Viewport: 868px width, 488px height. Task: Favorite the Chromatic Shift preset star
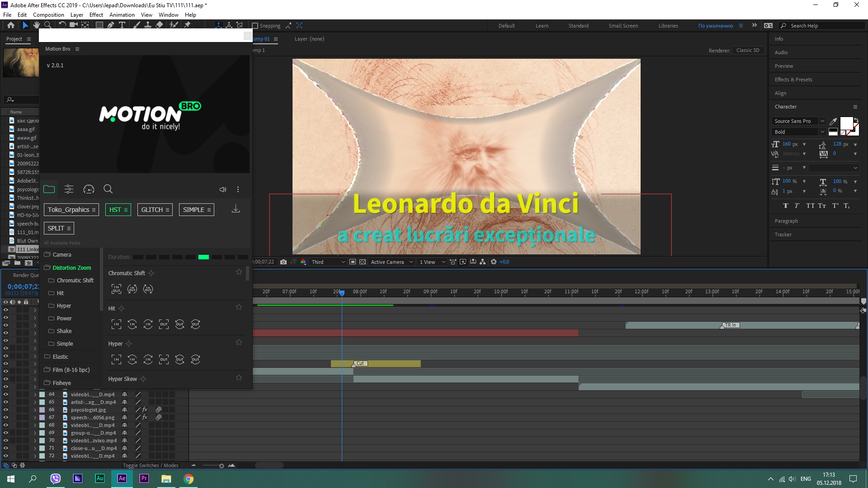239,272
